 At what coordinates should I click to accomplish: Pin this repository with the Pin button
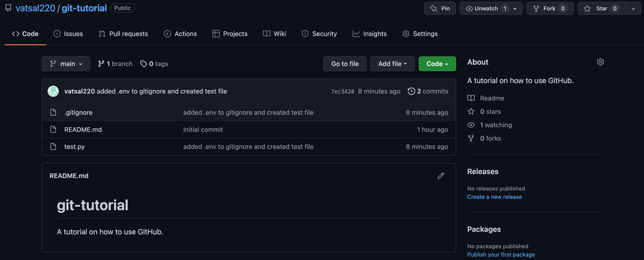tap(440, 9)
